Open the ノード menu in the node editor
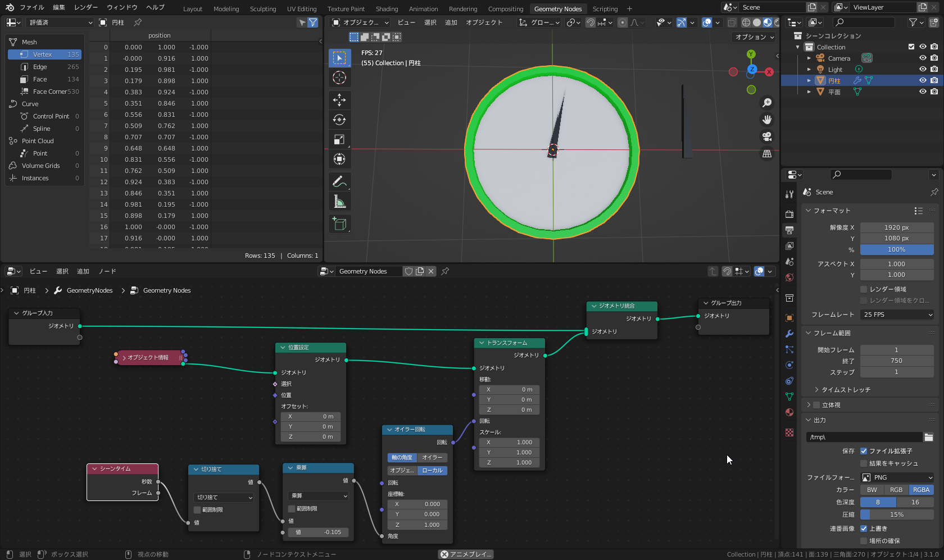This screenshot has width=944, height=560. 107,271
